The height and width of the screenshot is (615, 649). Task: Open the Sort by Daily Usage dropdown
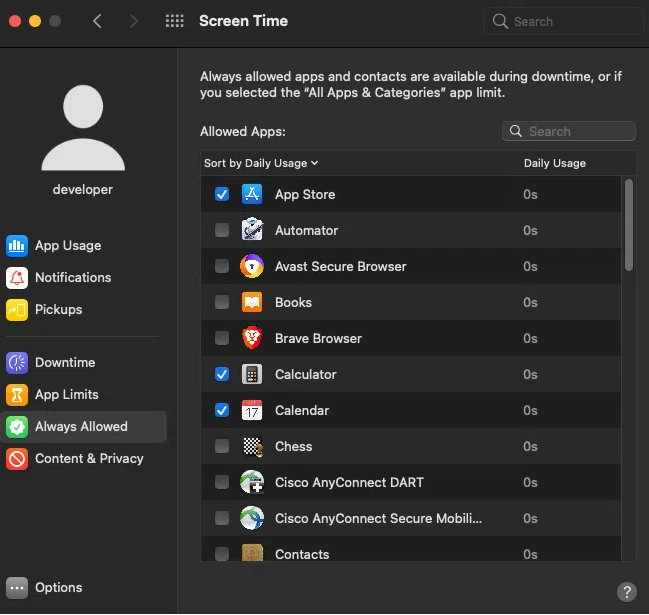tap(261, 163)
